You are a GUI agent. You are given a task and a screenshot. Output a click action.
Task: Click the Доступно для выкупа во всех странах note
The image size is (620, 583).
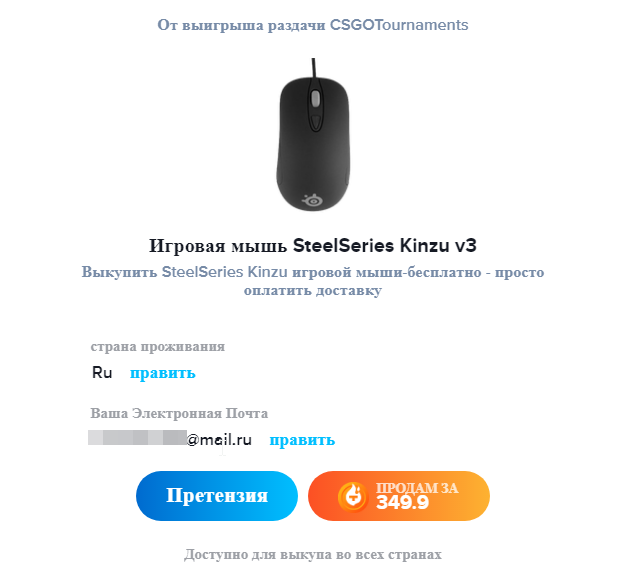pyautogui.click(x=312, y=555)
